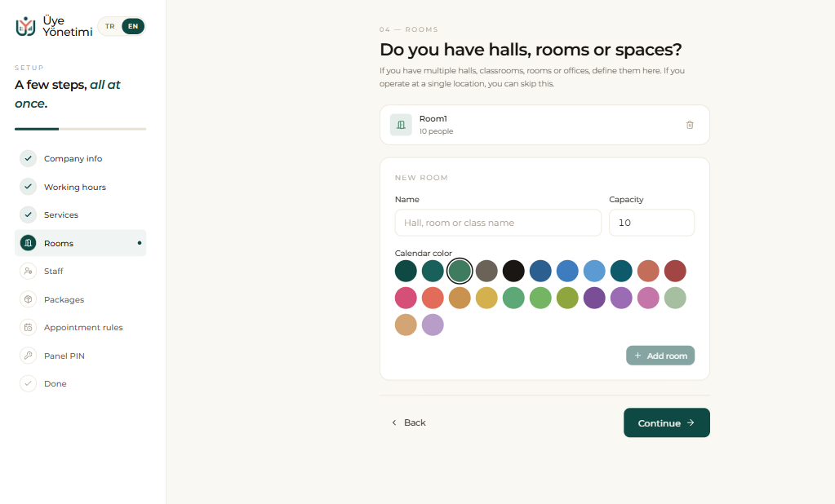This screenshot has height=504, width=835.
Task: Select the dark teal-blue swatch in the first row
Action: 621,271
